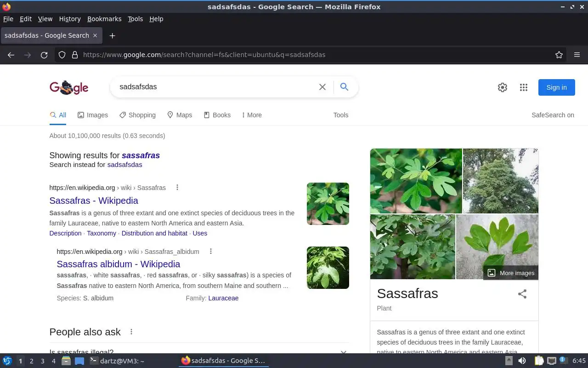588x368 pixels.
Task: Switch to workspace 2 in taskbar
Action: point(31,361)
